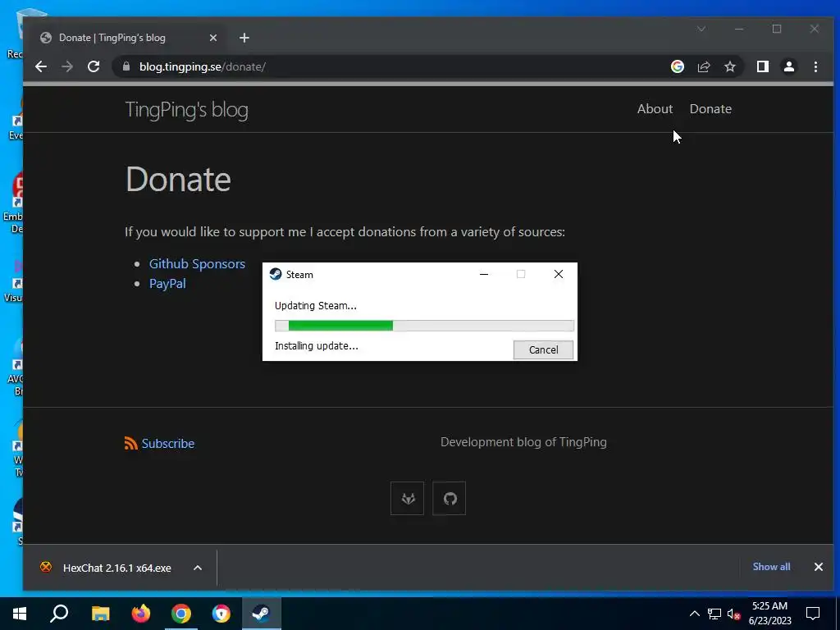Open Chrome side panel

pyautogui.click(x=762, y=66)
